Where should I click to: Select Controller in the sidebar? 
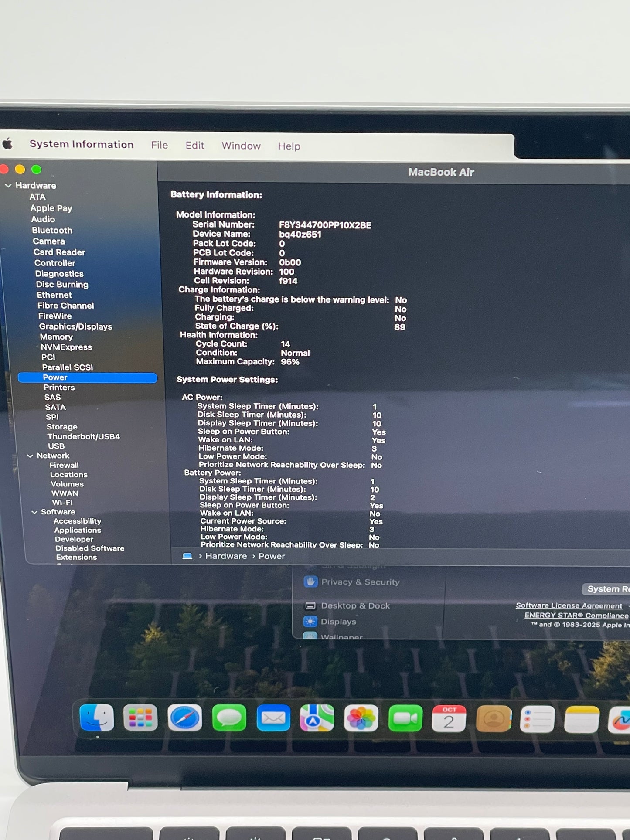pyautogui.click(x=55, y=263)
